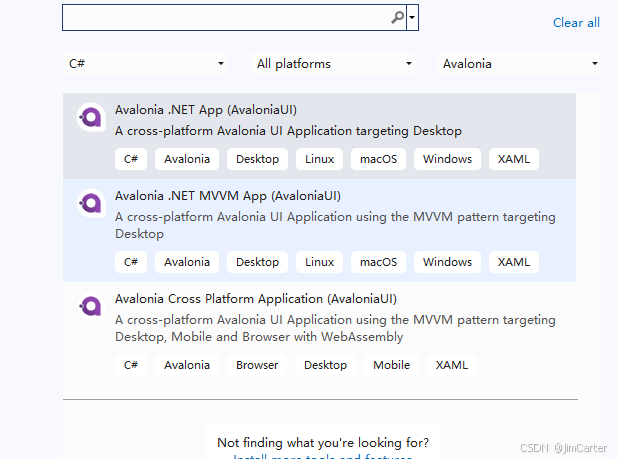Click Windows tag in MVVM App row

click(x=447, y=262)
